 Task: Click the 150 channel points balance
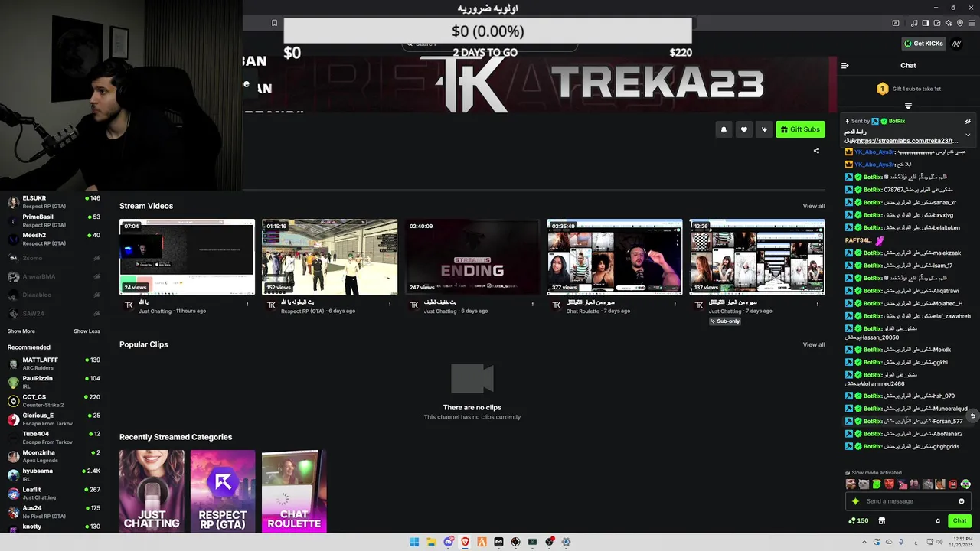tap(858, 521)
